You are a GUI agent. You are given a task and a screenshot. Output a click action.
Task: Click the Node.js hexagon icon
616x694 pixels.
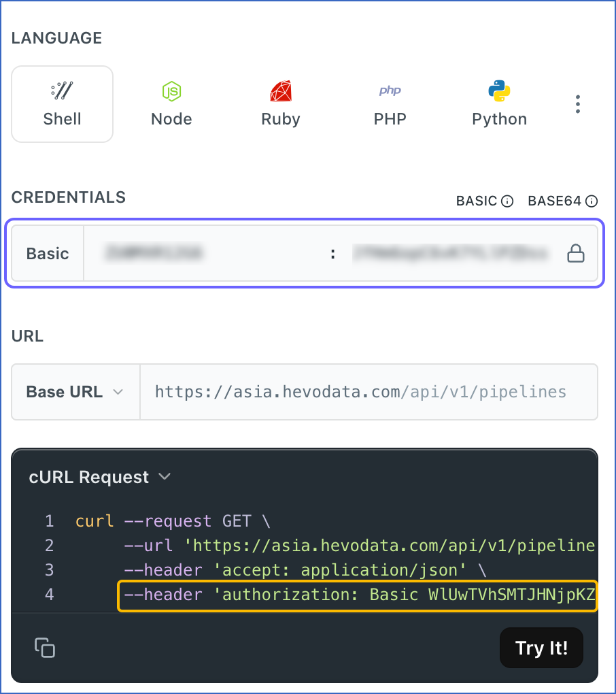point(171,91)
